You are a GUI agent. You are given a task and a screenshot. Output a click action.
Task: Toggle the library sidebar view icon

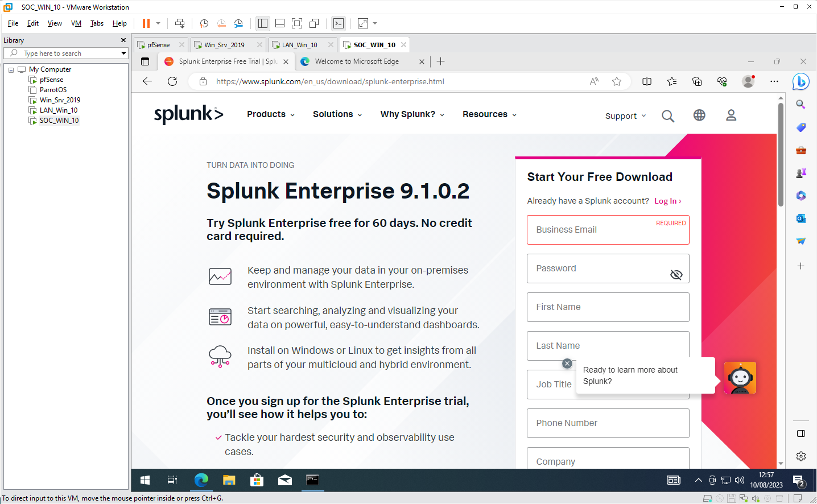tap(263, 23)
